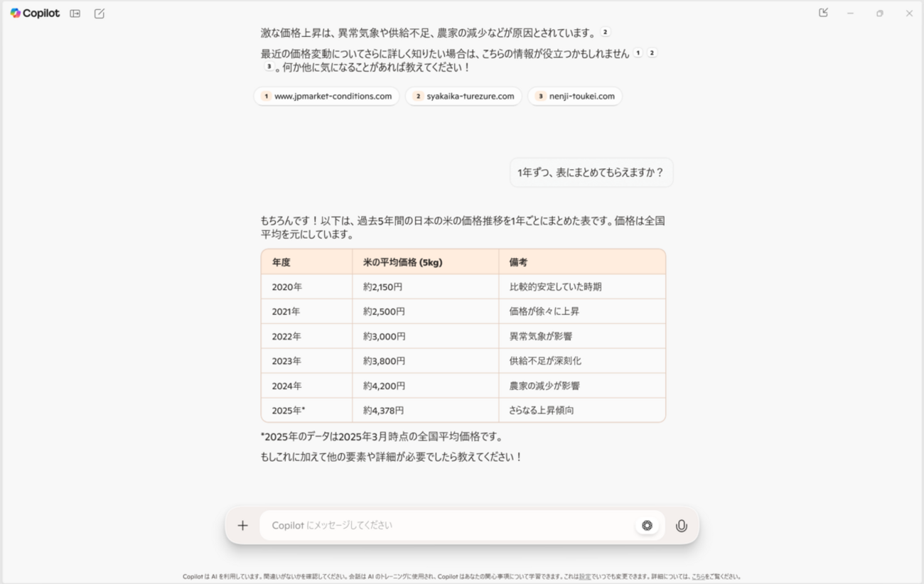Select the 供給不足が深刻化 note

tap(582, 361)
